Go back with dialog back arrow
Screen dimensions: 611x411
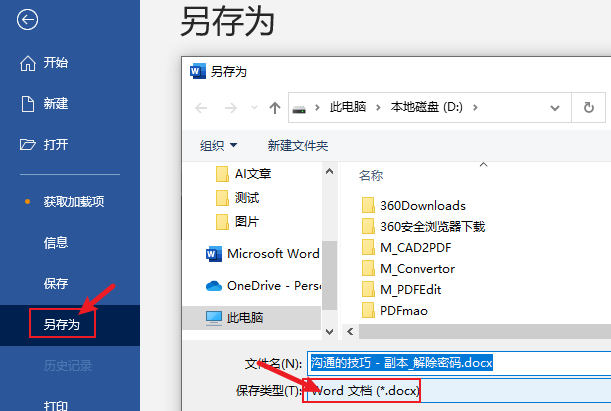[x=201, y=108]
